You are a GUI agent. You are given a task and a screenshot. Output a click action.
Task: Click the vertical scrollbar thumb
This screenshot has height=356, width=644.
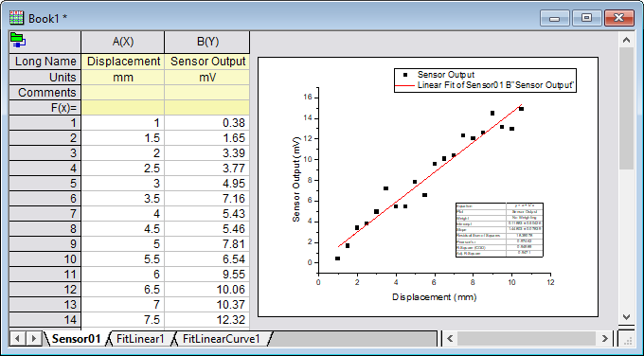626,108
